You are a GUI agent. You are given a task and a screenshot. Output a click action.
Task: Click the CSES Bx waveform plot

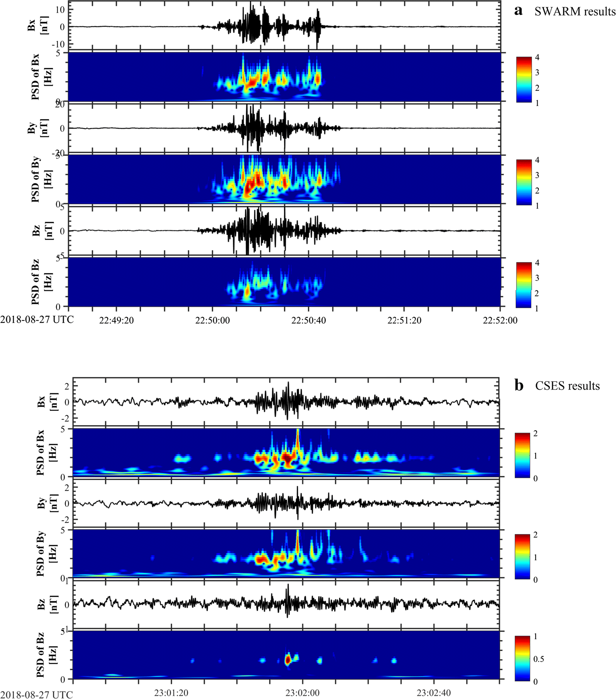(286, 402)
